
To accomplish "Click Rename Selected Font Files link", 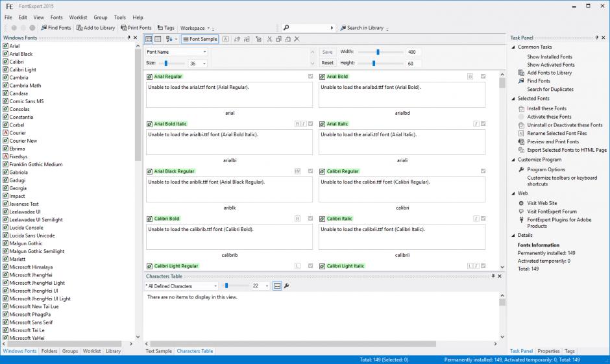I will (x=557, y=133).
